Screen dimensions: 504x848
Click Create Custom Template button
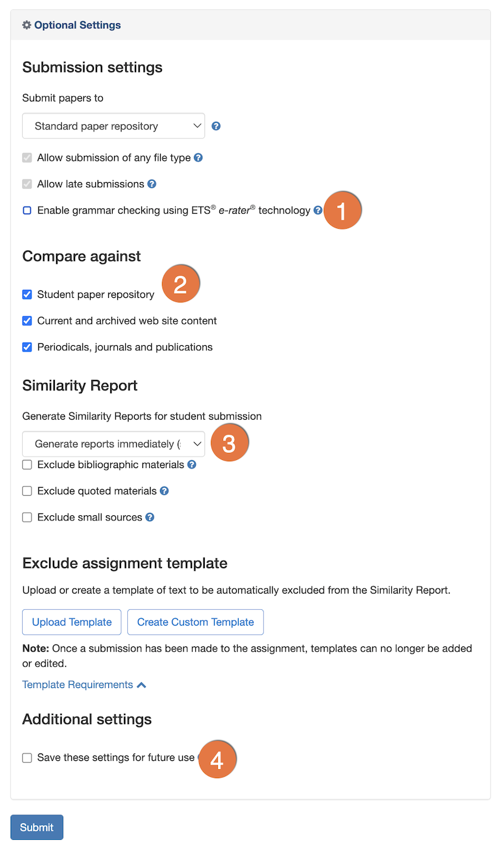195,622
